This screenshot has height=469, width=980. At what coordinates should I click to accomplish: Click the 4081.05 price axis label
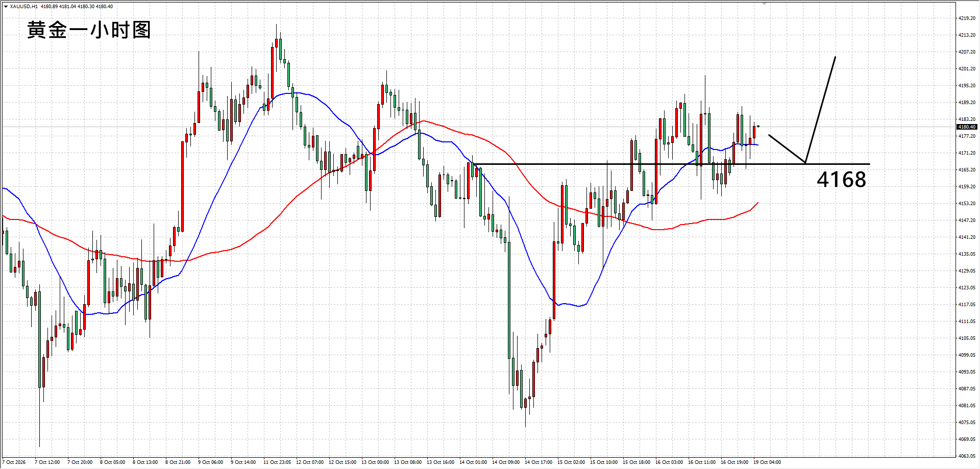tap(967, 406)
